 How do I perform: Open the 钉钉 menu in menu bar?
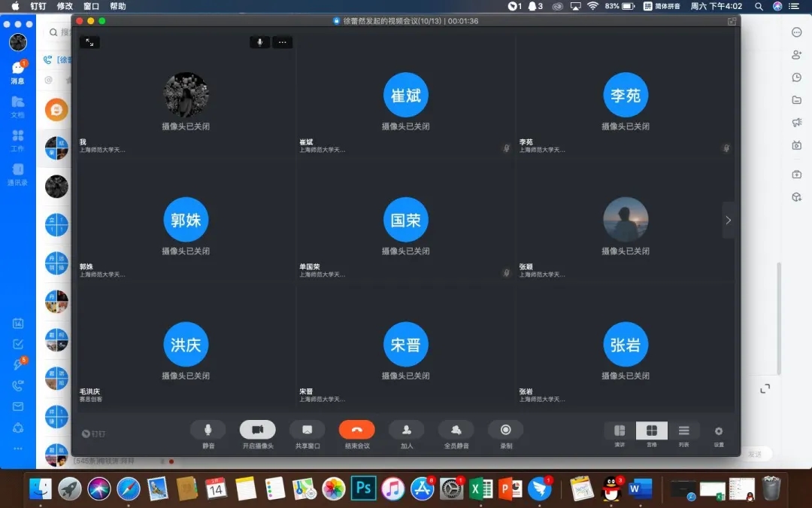pos(38,6)
